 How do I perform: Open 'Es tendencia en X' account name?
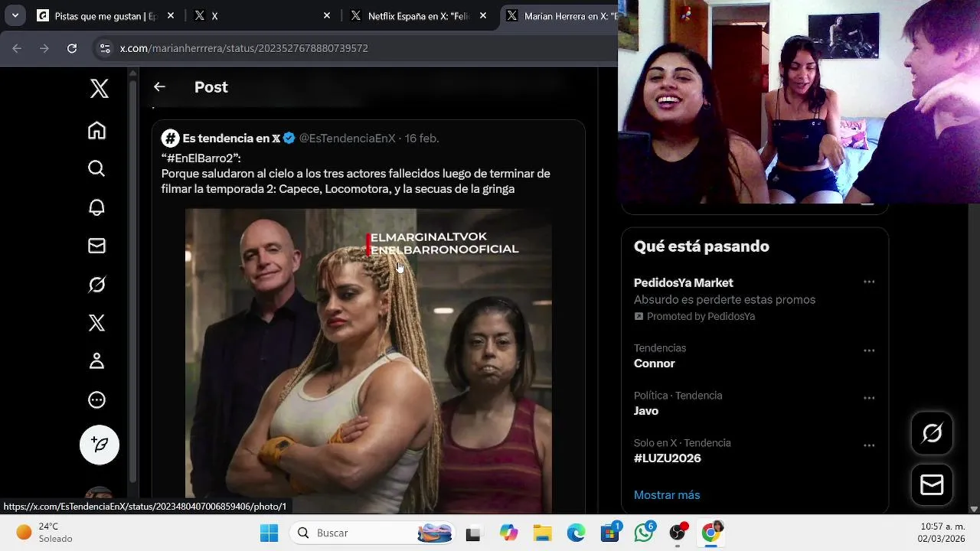231,139
